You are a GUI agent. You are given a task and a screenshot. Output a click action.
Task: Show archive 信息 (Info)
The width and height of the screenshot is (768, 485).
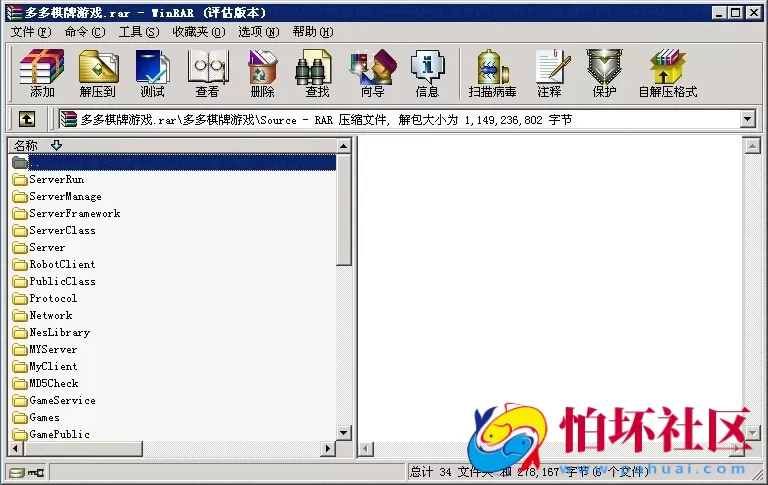click(x=427, y=73)
